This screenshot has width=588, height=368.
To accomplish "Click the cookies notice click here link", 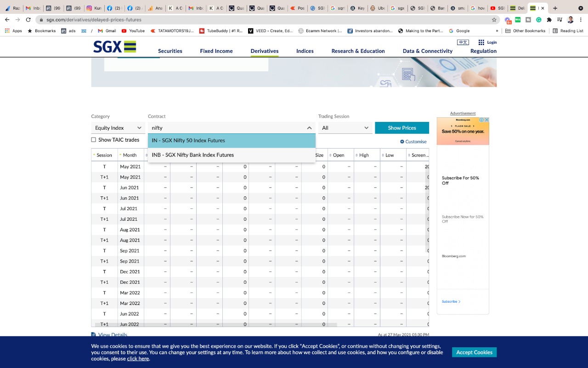I will 137,358.
